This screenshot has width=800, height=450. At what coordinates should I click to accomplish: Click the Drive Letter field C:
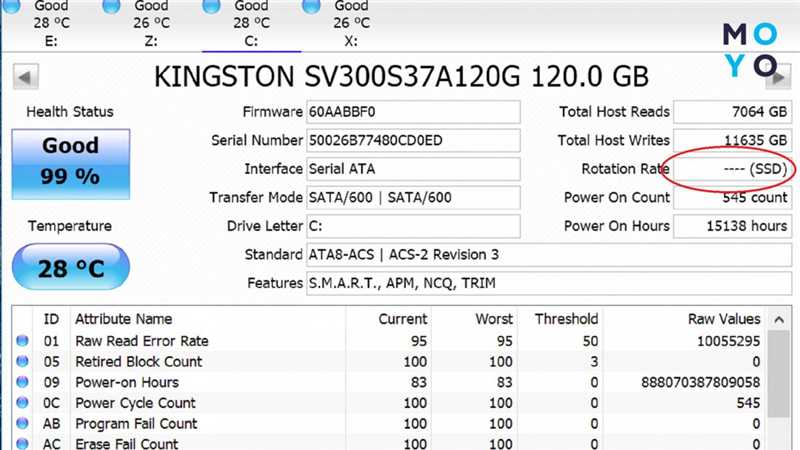coord(413,226)
